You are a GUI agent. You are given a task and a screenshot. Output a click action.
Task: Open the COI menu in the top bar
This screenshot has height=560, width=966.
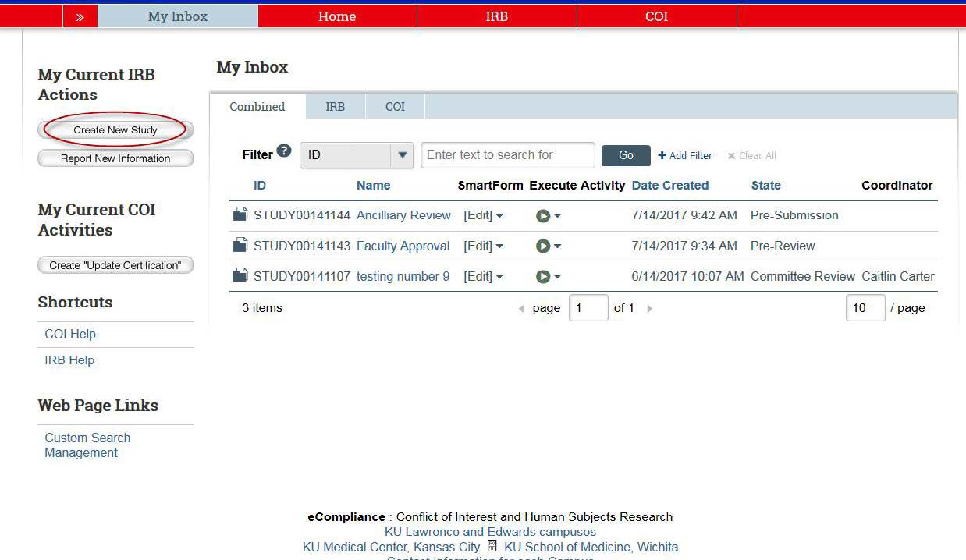pyautogui.click(x=655, y=16)
